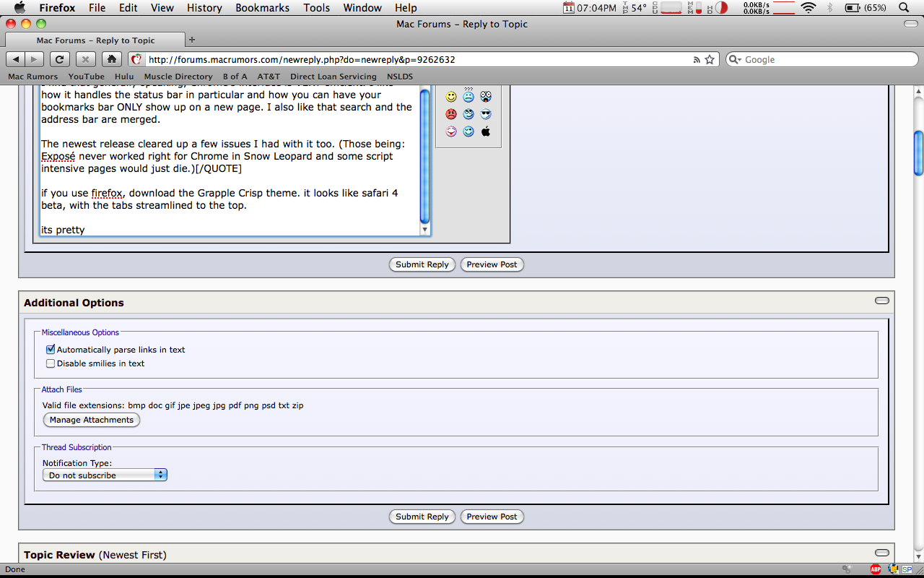This screenshot has width=924, height=578.
Task: Open the Edit menu
Action: (x=128, y=8)
